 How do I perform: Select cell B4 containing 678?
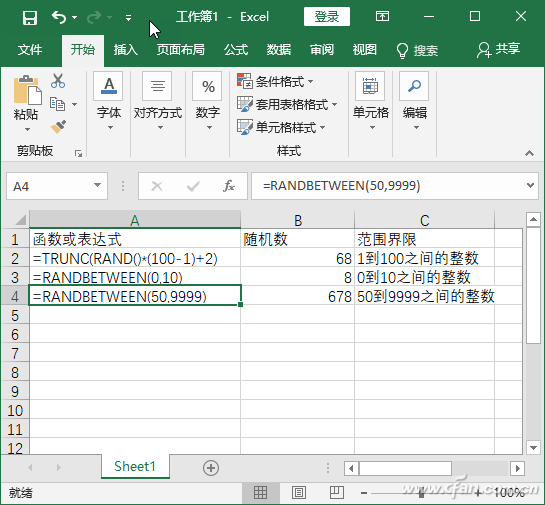(297, 296)
